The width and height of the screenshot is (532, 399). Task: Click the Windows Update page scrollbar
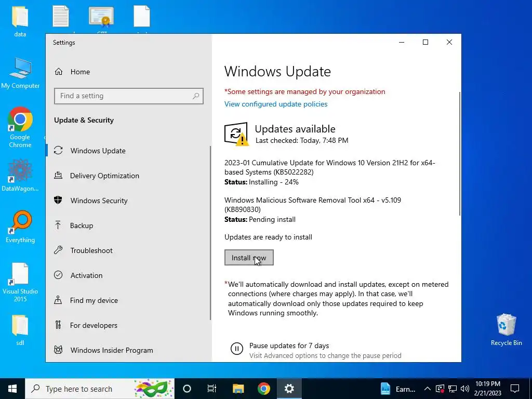(x=460, y=153)
